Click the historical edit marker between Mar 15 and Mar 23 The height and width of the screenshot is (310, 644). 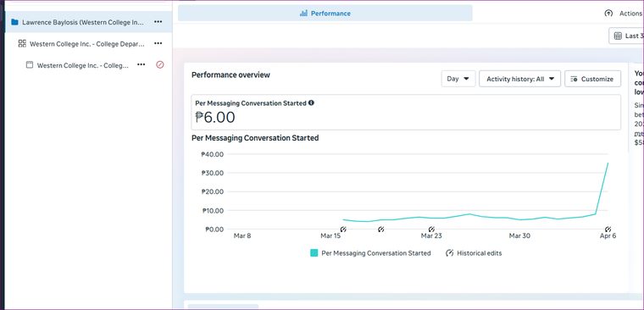(381, 230)
